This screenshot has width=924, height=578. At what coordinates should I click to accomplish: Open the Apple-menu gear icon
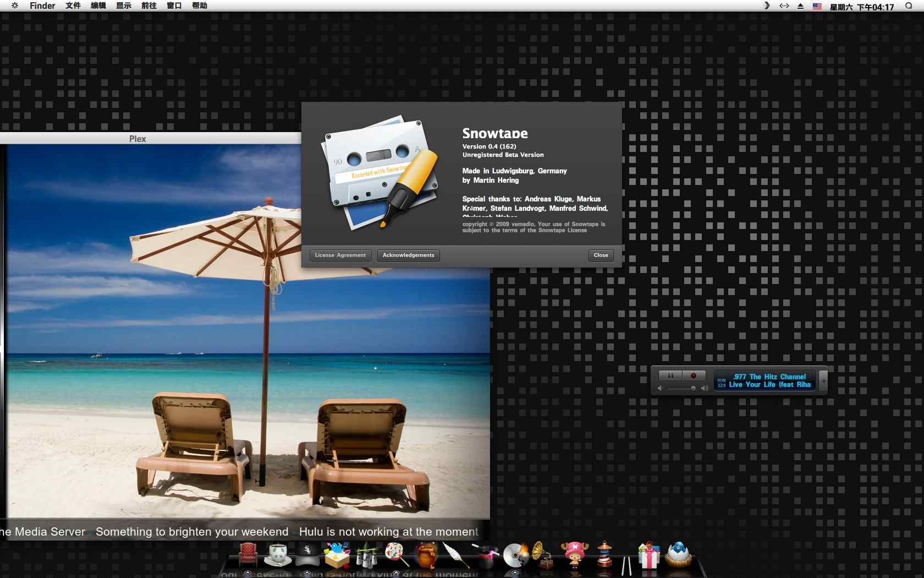[x=15, y=6]
